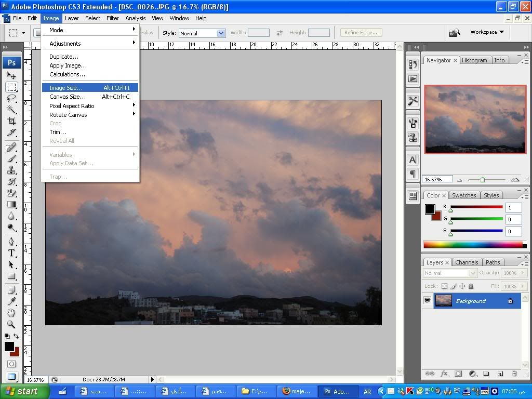Choose the Crop tool in toolbox

(x=11, y=121)
